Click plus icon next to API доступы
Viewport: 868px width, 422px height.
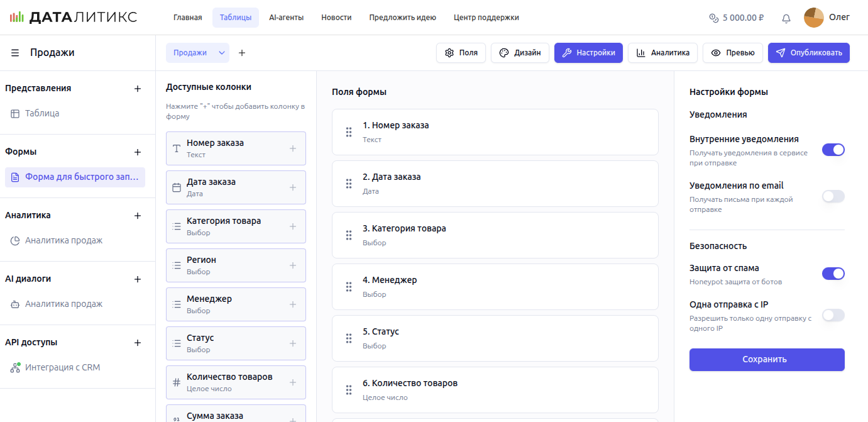tap(138, 343)
